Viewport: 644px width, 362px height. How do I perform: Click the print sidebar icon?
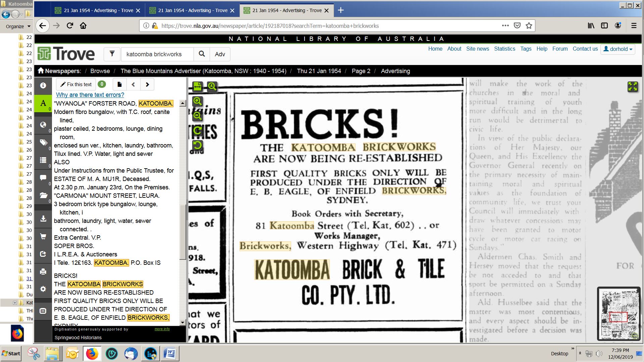pos(43,271)
